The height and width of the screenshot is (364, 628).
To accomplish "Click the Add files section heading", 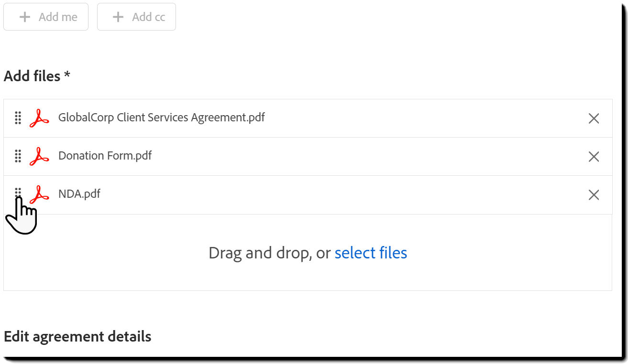I will [x=37, y=75].
